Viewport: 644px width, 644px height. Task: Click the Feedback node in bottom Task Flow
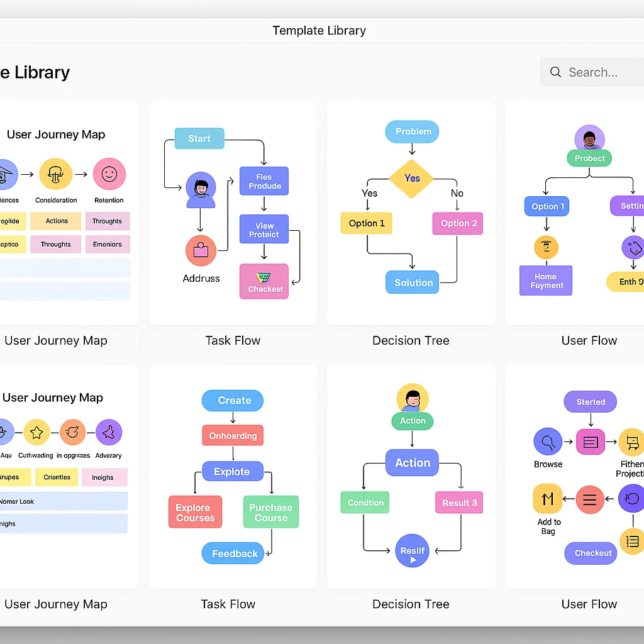(x=233, y=553)
